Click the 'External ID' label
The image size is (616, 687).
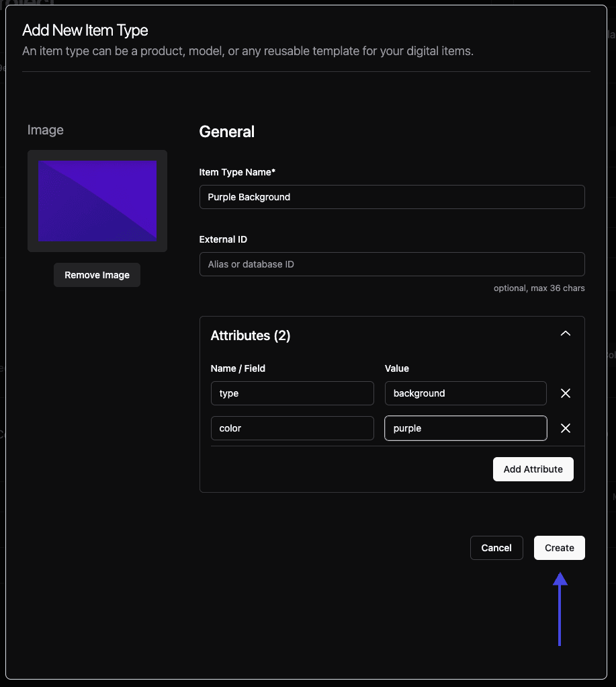click(x=224, y=239)
